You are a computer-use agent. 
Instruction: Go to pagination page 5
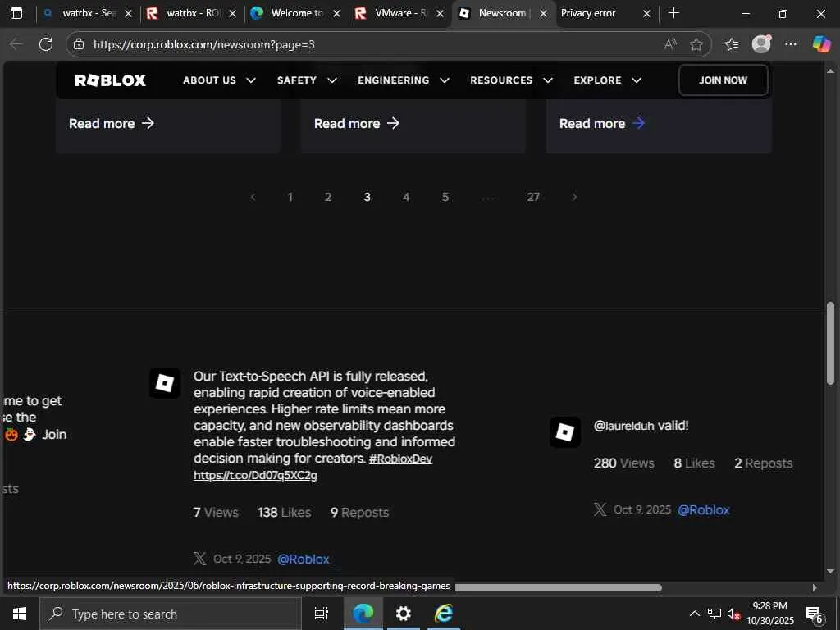pos(445,197)
